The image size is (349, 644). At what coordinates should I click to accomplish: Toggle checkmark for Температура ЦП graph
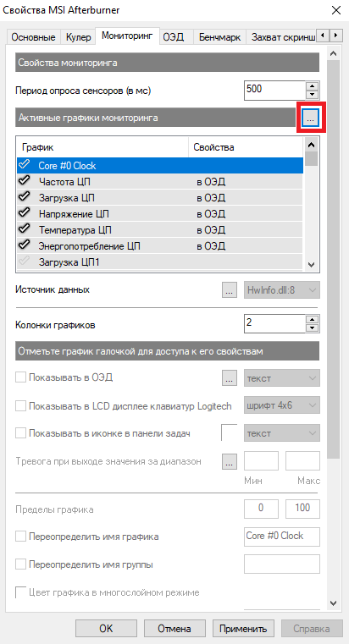pos(25,229)
